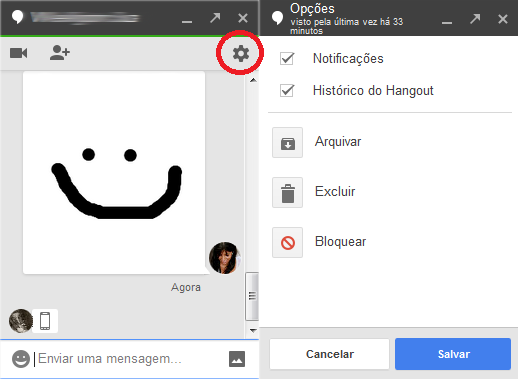This screenshot has height=379, width=518.
Task: Open chat settings gear icon
Action: [241, 53]
